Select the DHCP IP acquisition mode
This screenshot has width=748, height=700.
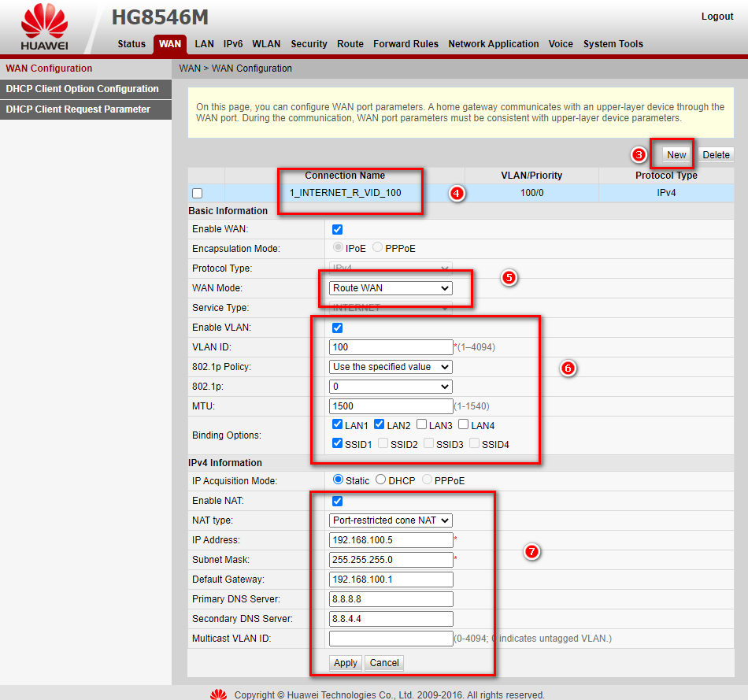pyautogui.click(x=381, y=480)
